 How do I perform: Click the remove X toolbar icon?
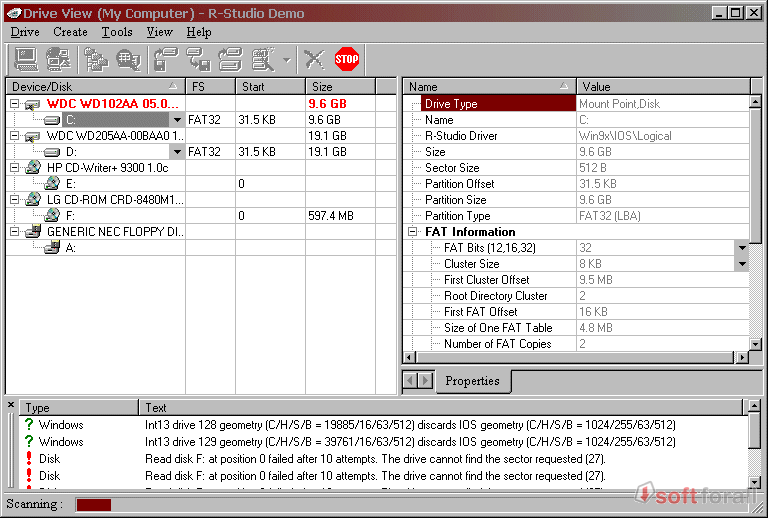tap(314, 60)
